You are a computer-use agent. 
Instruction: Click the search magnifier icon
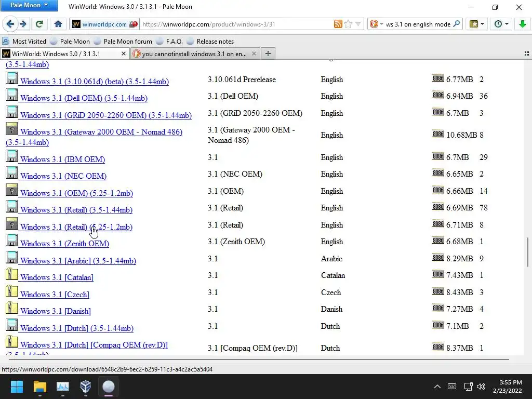point(457,24)
